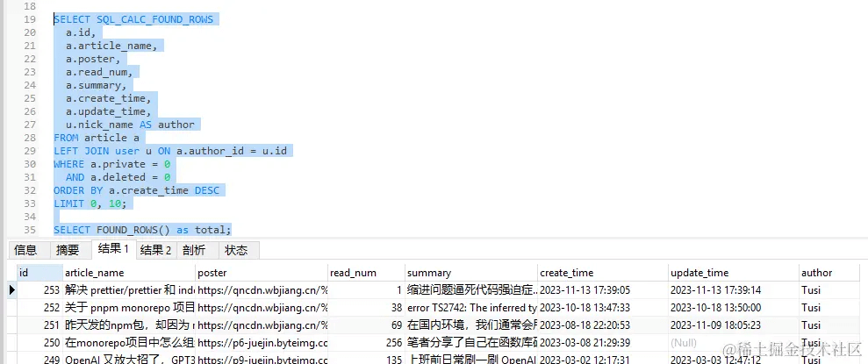This screenshot has height=364, width=868.
Task: Click the AND a.deleted = 0 line
Action: [118, 177]
